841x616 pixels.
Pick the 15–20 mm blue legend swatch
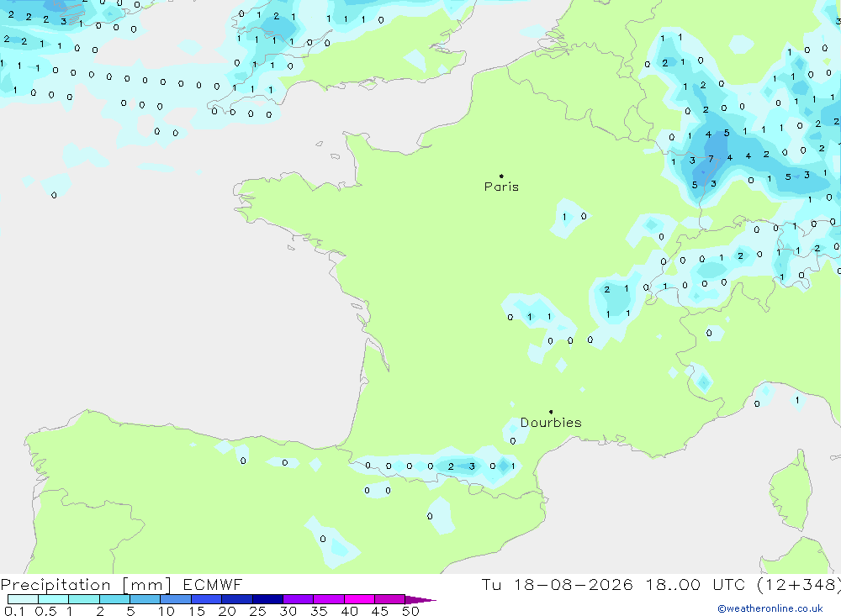[207, 599]
